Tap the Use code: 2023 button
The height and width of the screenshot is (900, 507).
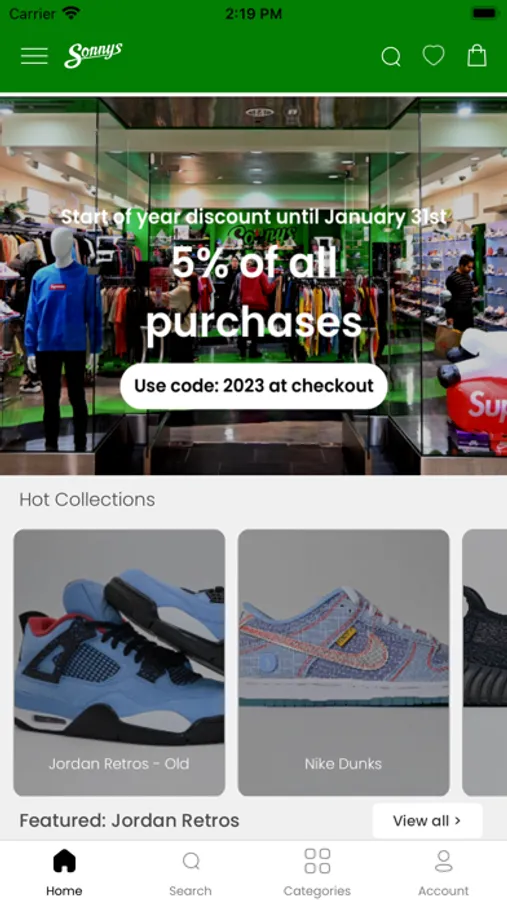pyautogui.click(x=254, y=386)
